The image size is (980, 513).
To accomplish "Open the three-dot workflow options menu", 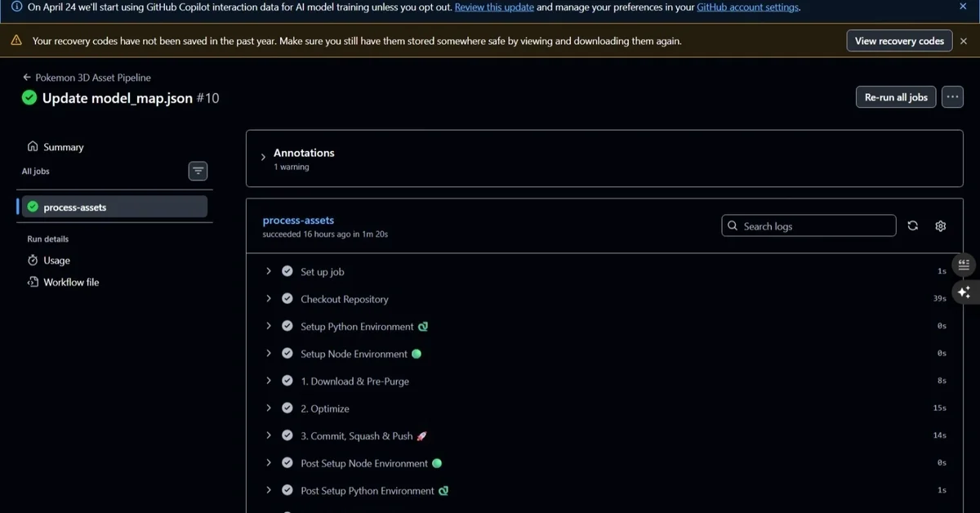I will pos(952,97).
